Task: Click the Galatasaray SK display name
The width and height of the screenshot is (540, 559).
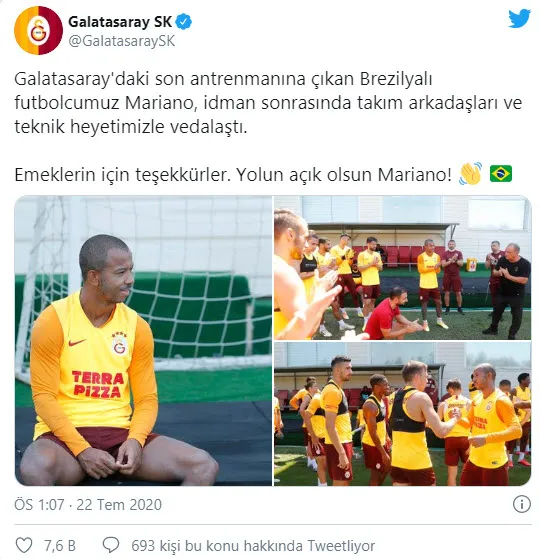Action: (120, 22)
